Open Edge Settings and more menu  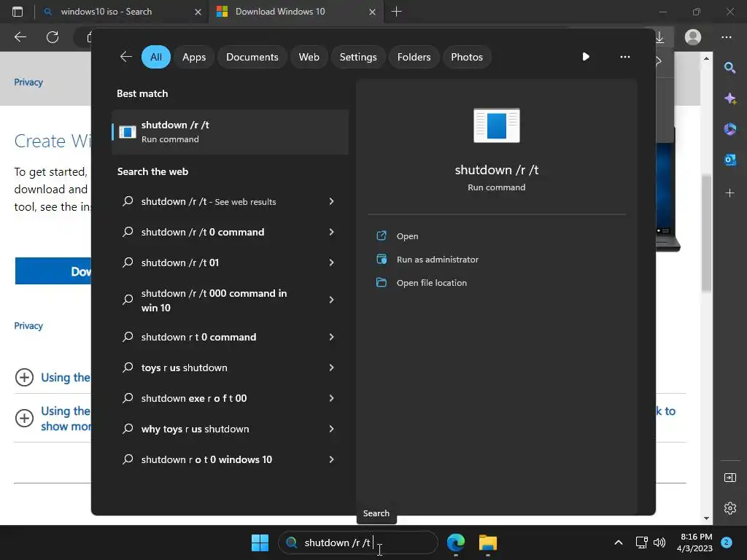coord(726,36)
